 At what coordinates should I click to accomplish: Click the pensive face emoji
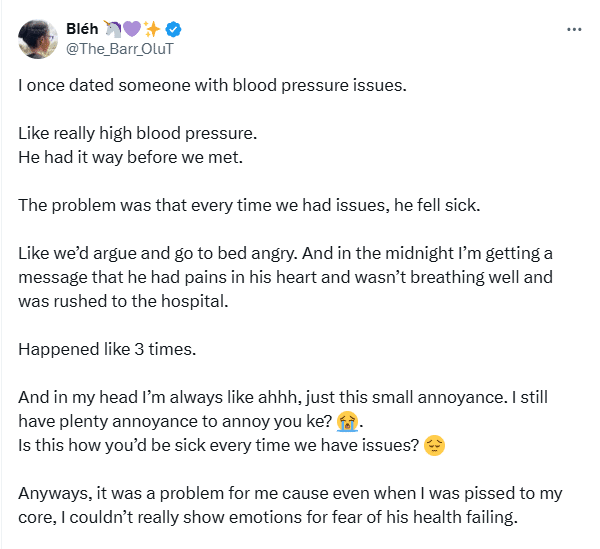[434, 445]
